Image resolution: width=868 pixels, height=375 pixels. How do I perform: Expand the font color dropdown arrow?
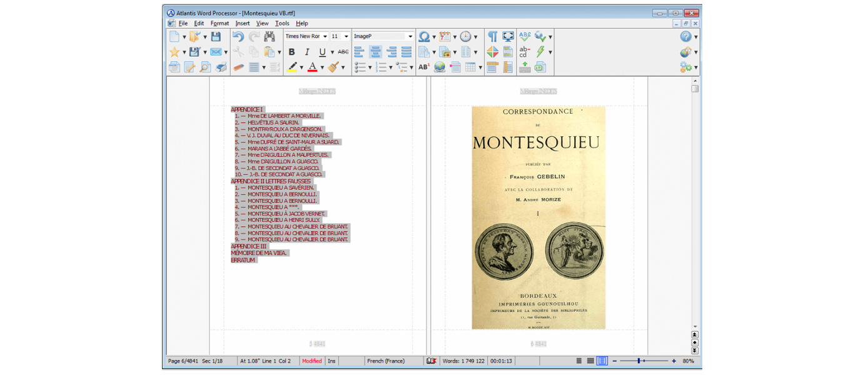322,67
